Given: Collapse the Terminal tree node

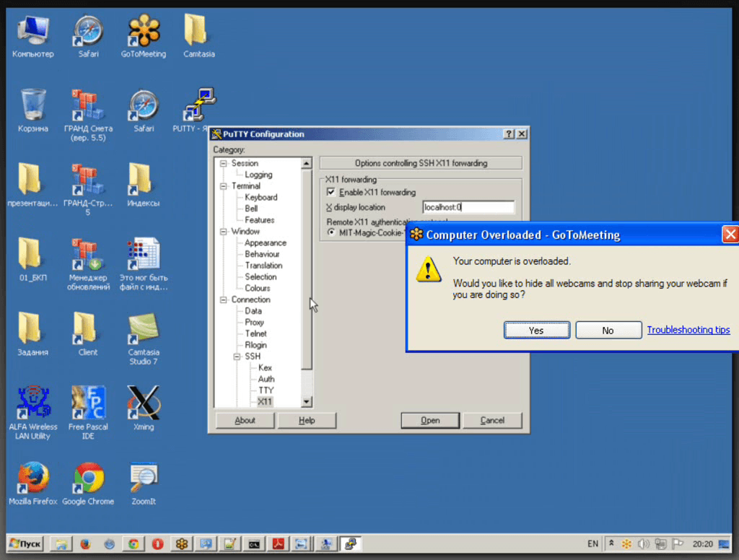Looking at the screenshot, I should [x=224, y=185].
